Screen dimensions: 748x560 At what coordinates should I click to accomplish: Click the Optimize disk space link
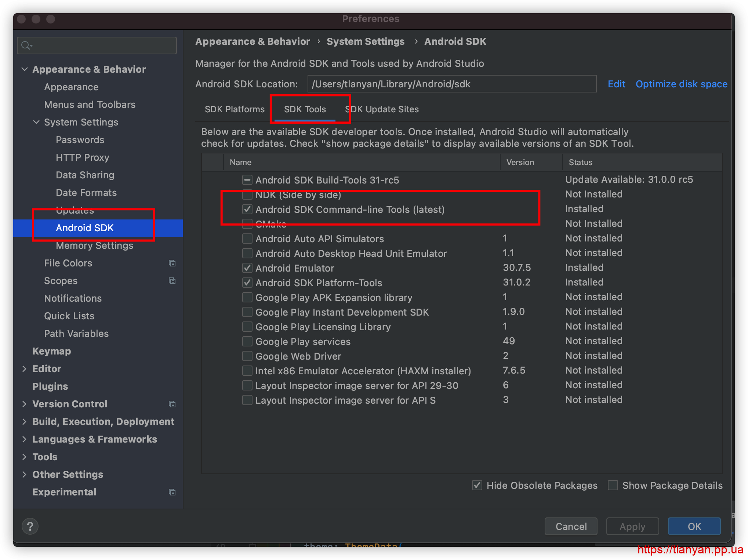(x=681, y=84)
